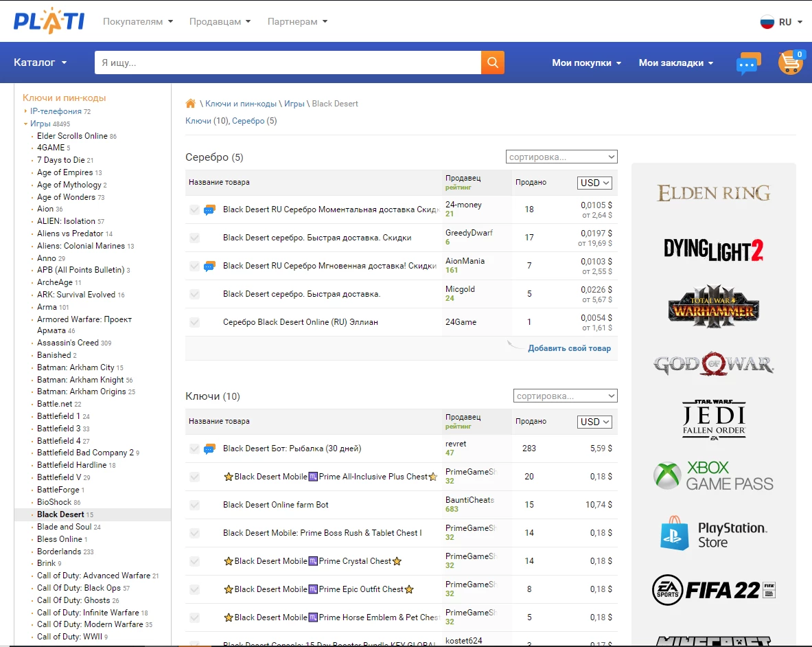Click chat icon beside AionMania silver listing
Image resolution: width=812 pixels, height=647 pixels.
209,266
